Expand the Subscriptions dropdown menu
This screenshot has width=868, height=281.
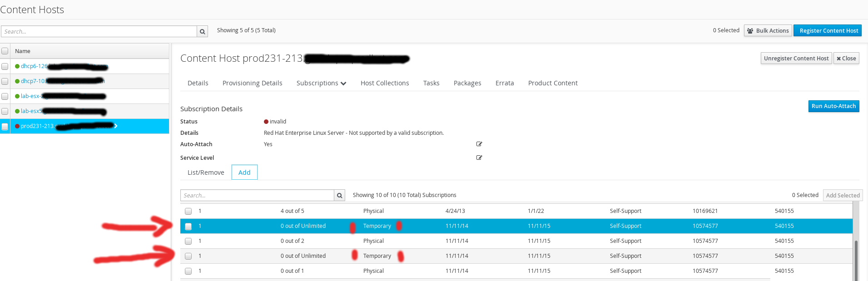(x=321, y=83)
